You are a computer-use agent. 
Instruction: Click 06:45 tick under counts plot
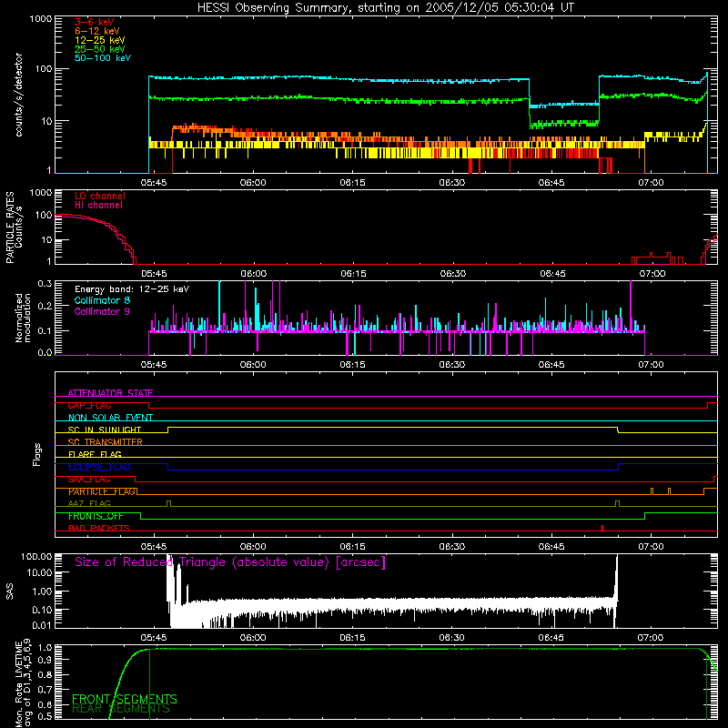pyautogui.click(x=551, y=183)
